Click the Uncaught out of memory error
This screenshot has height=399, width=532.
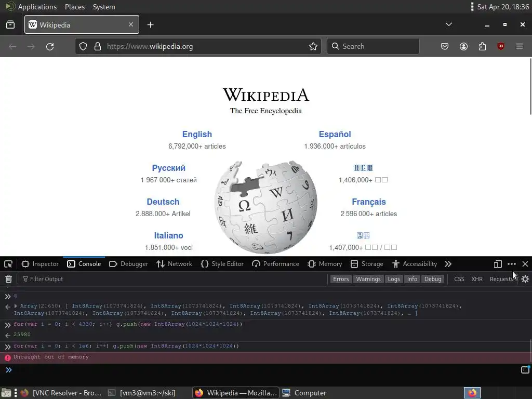[x=51, y=357]
